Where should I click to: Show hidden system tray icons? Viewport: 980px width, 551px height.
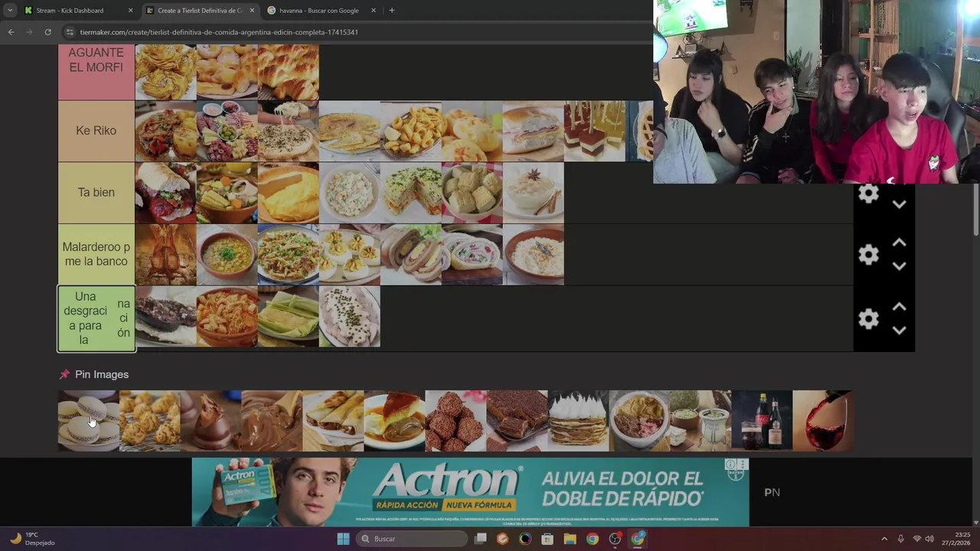click(884, 539)
